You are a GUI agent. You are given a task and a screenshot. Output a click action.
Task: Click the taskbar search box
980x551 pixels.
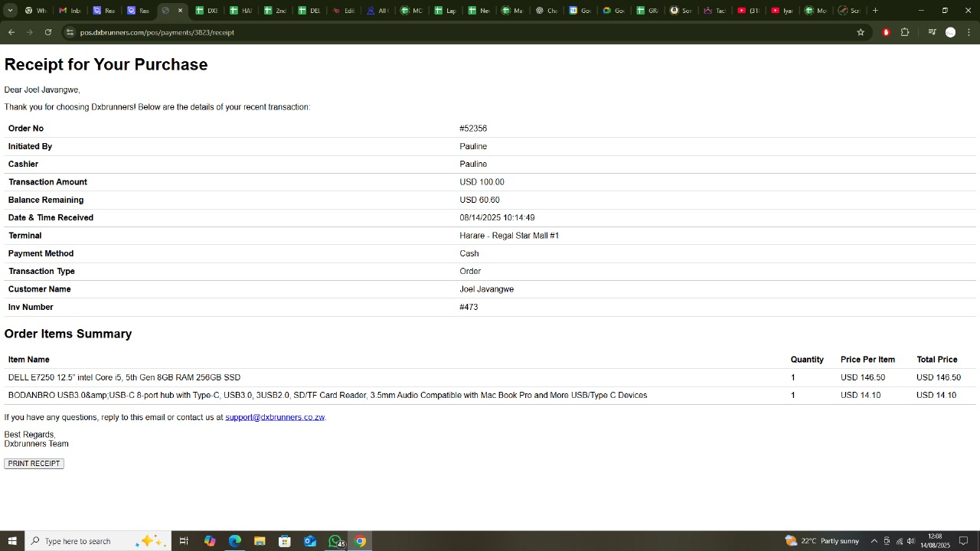(97, 541)
